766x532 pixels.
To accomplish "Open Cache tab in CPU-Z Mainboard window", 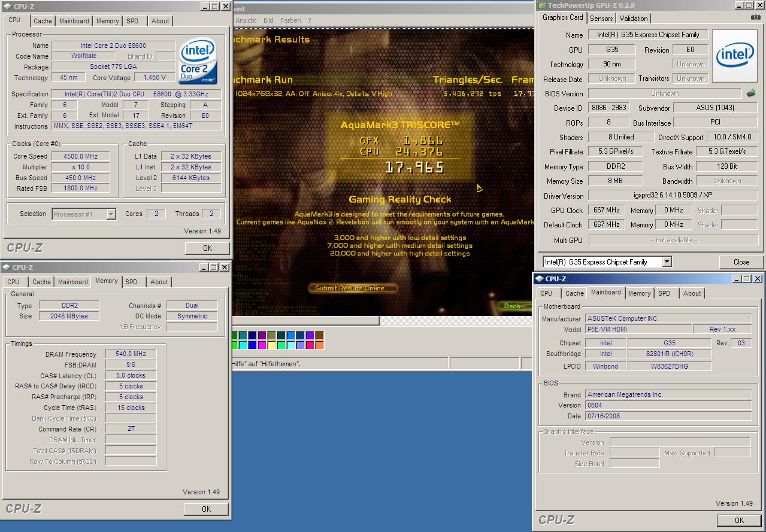I will click(574, 293).
